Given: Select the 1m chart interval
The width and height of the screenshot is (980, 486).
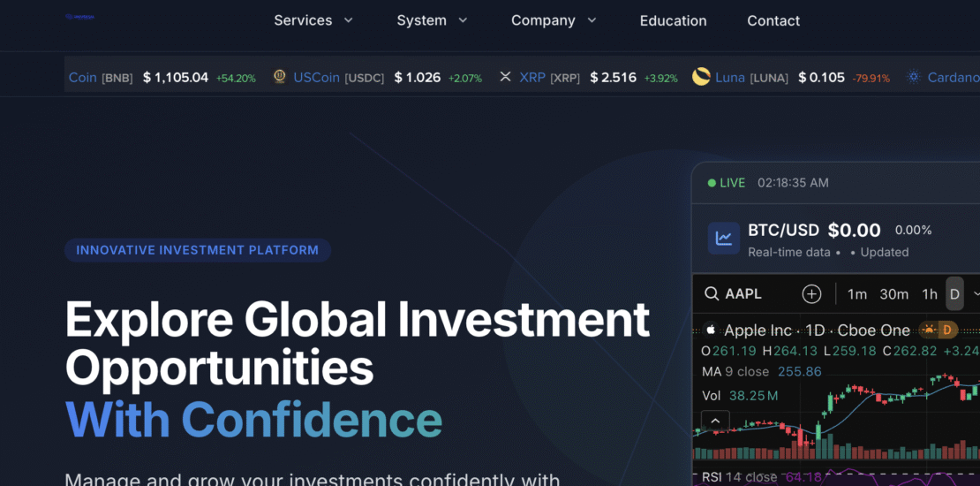Looking at the screenshot, I should 857,294.
